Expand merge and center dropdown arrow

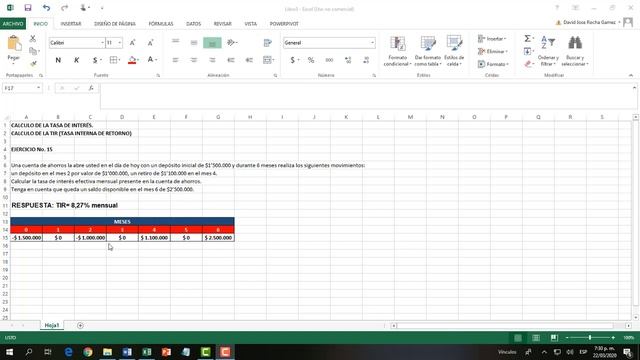273,60
